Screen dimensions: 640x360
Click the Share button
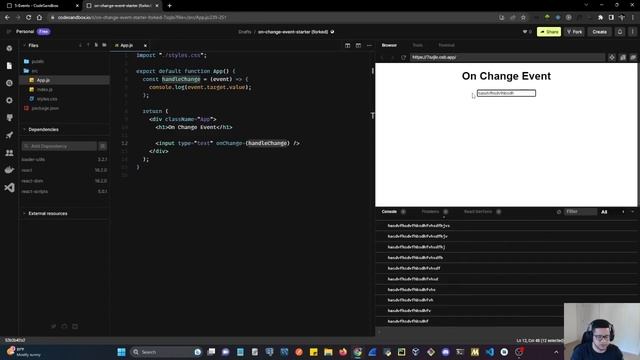[x=549, y=32]
